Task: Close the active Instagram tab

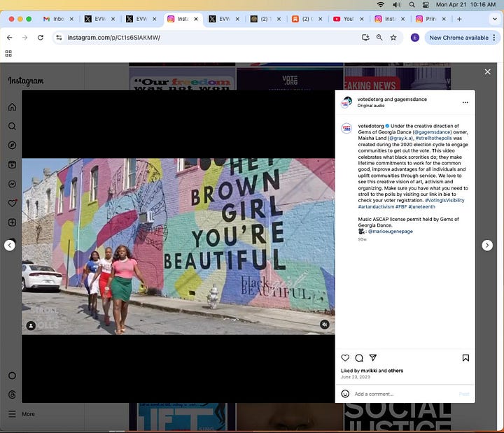Action: pyautogui.click(x=196, y=19)
